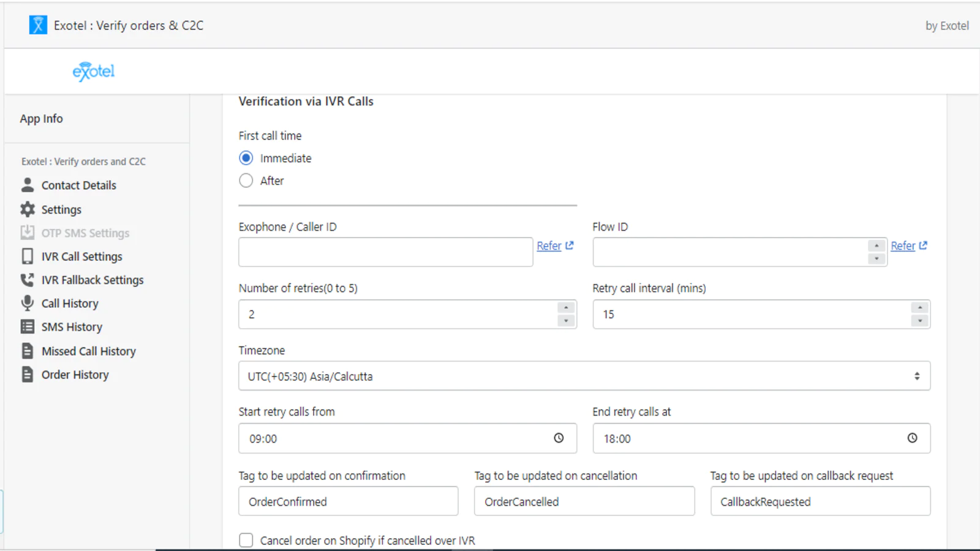Select the Immediate first call time option
This screenshot has width=980, height=551.
click(246, 158)
